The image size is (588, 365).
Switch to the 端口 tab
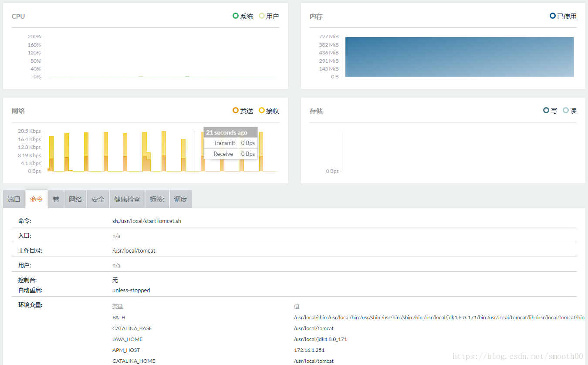tap(14, 199)
